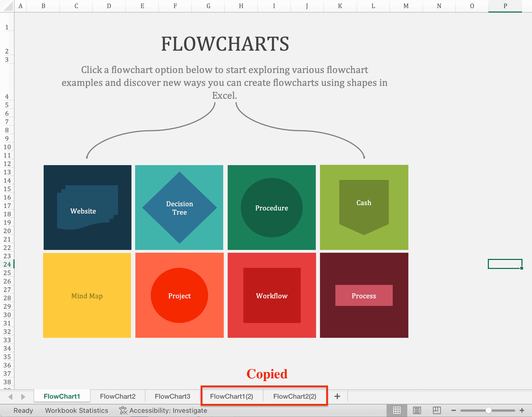Image resolution: width=532 pixels, height=417 pixels.
Task: Click the zoom out minus icon
Action: (x=454, y=410)
